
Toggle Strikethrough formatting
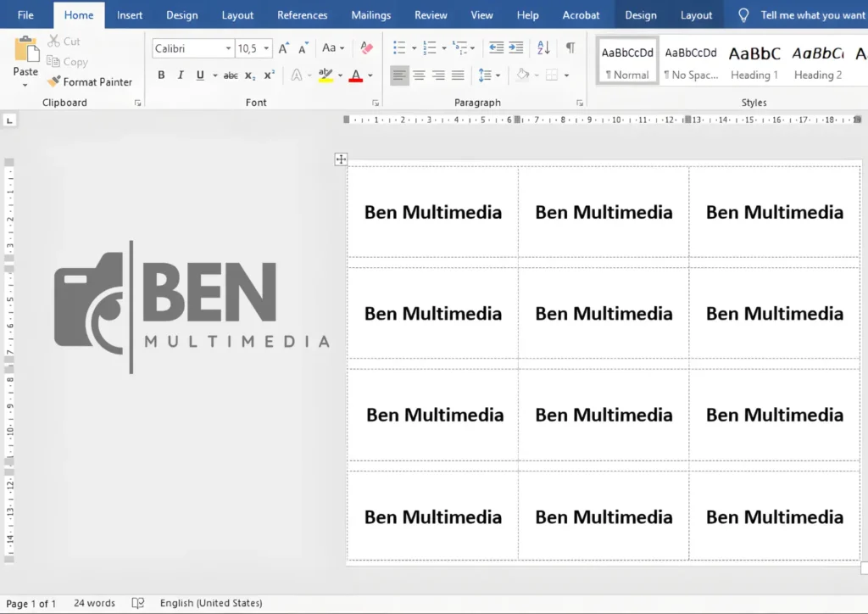coord(231,75)
